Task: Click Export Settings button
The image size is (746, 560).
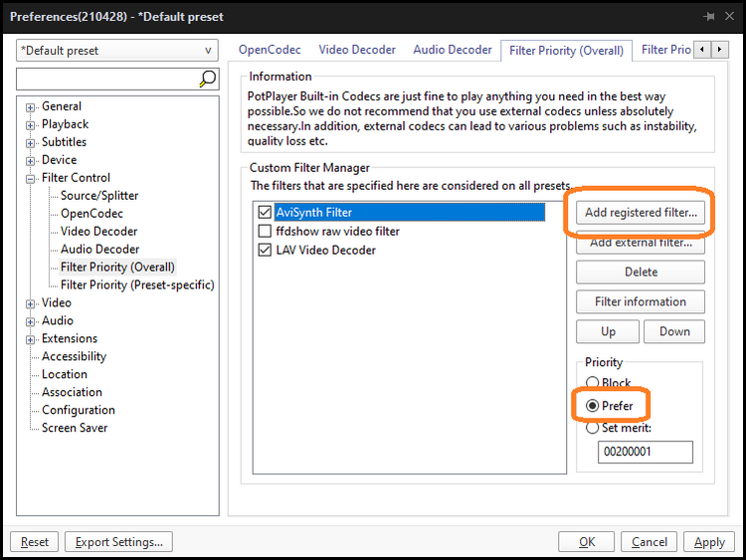Action: coord(118,542)
